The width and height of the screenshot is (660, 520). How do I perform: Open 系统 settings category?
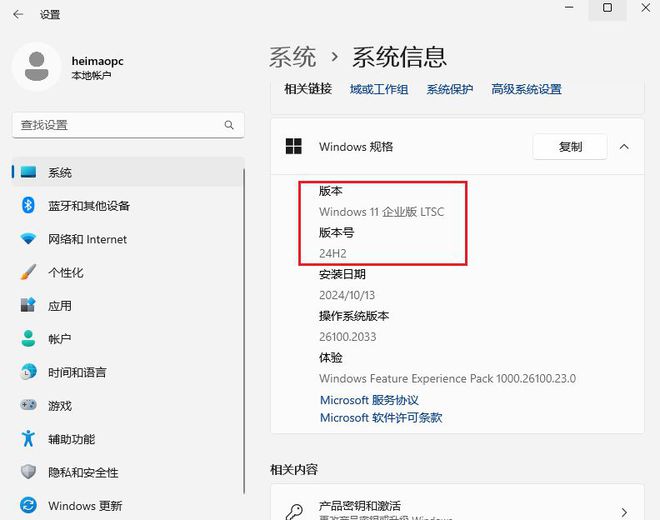click(128, 172)
